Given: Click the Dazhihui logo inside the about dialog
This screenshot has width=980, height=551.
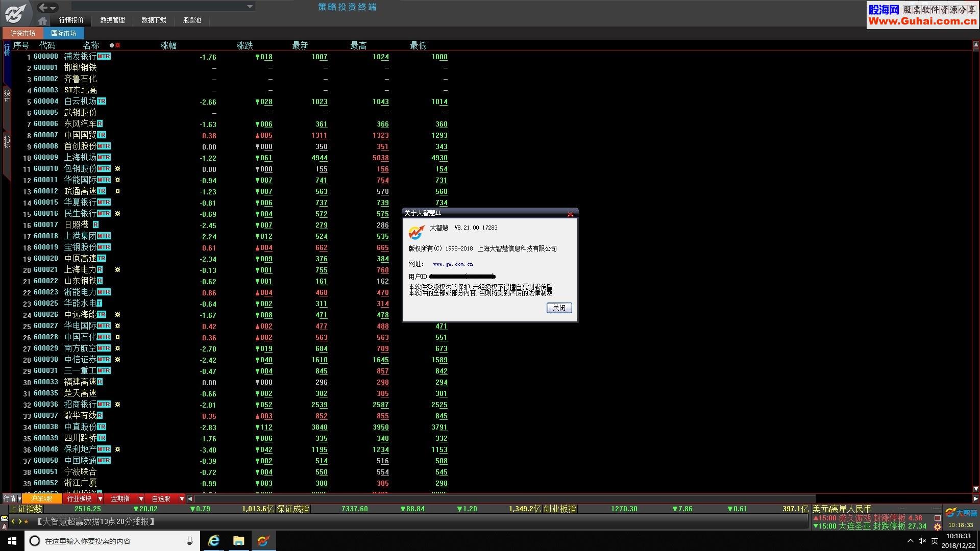Looking at the screenshot, I should (416, 233).
